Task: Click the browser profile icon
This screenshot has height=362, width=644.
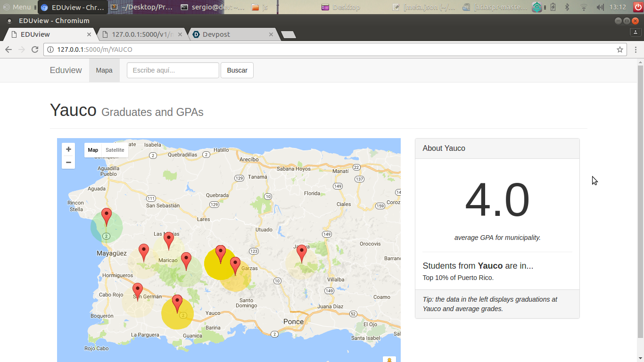Action: pyautogui.click(x=636, y=32)
